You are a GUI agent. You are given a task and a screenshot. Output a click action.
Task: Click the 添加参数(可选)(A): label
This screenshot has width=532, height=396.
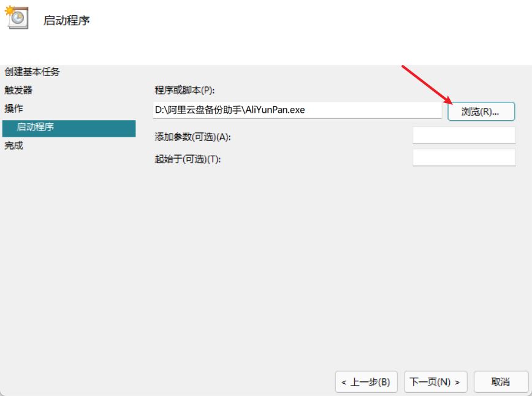point(192,137)
